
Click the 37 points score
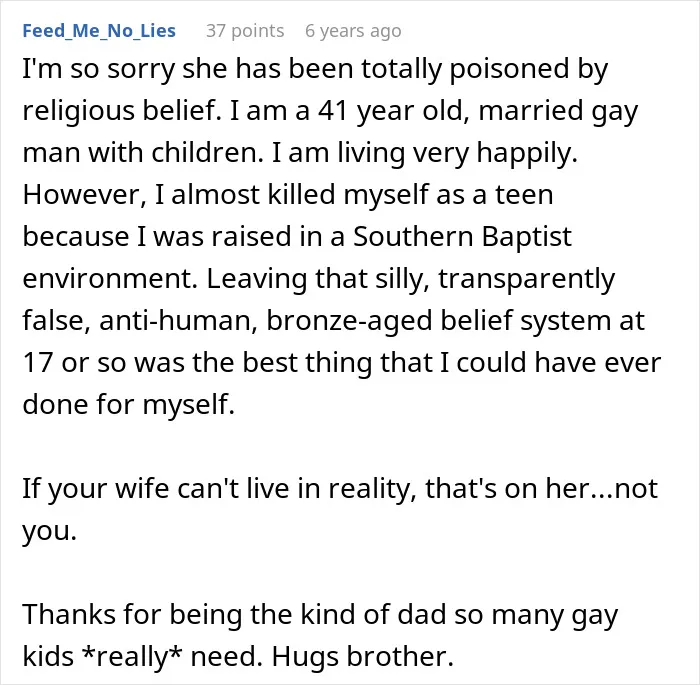click(x=245, y=31)
